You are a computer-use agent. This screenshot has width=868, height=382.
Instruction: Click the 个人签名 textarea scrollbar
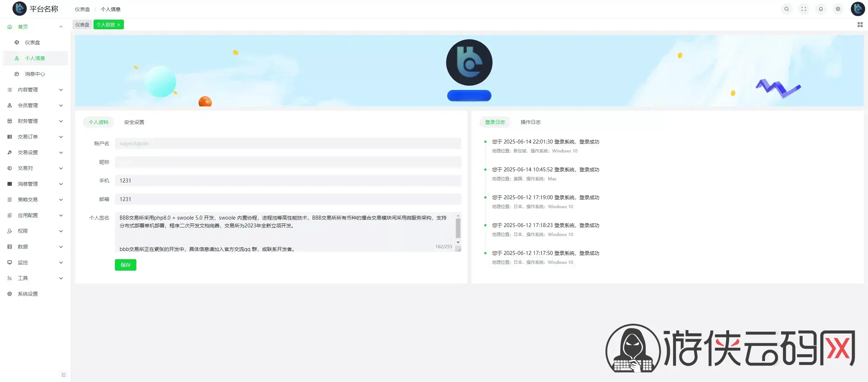pos(458,229)
